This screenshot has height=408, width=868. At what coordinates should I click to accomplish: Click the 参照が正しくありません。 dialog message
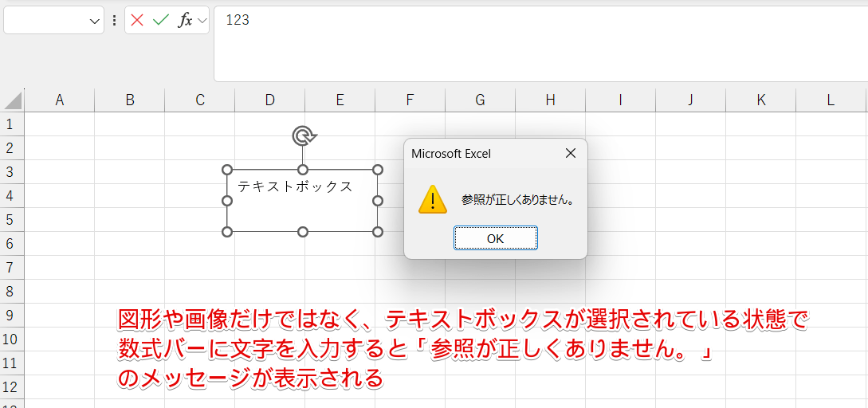tap(517, 200)
